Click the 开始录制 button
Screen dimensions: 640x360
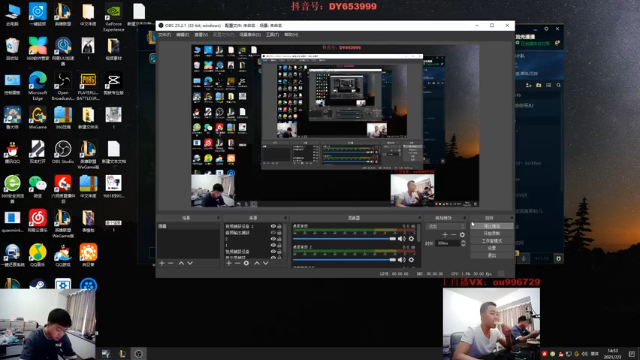point(492,233)
